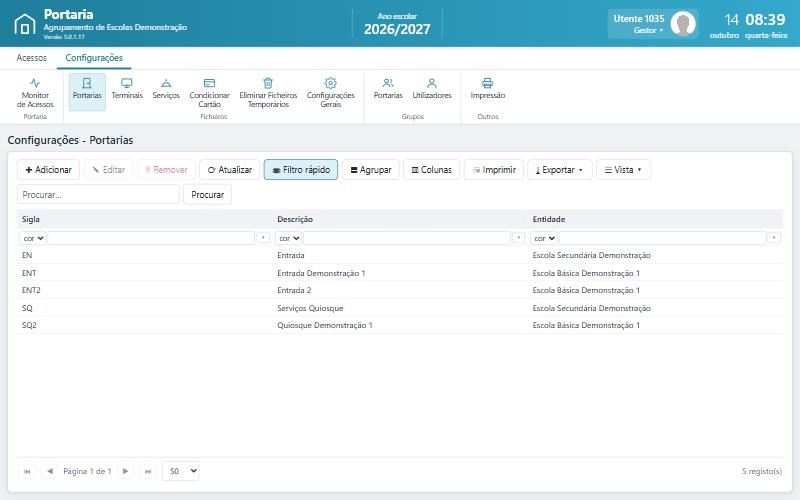Click the Adicionar button
Screen dimensions: 800x500
pyautogui.click(x=48, y=170)
